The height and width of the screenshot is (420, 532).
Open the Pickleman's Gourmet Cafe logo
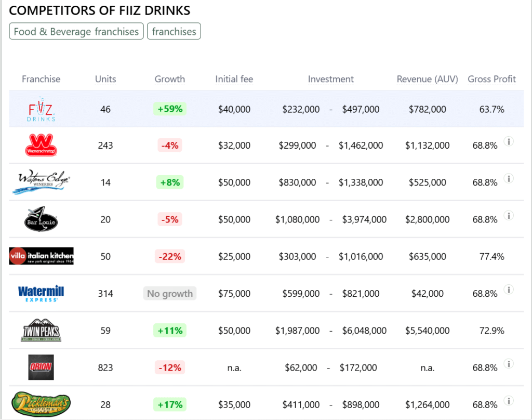pos(41,404)
